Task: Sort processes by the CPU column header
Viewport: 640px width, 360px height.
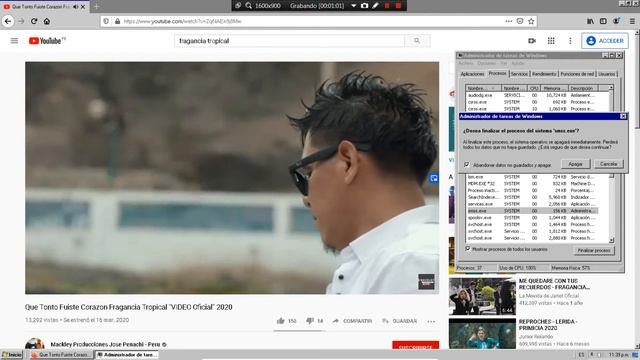Action: pyautogui.click(x=534, y=88)
